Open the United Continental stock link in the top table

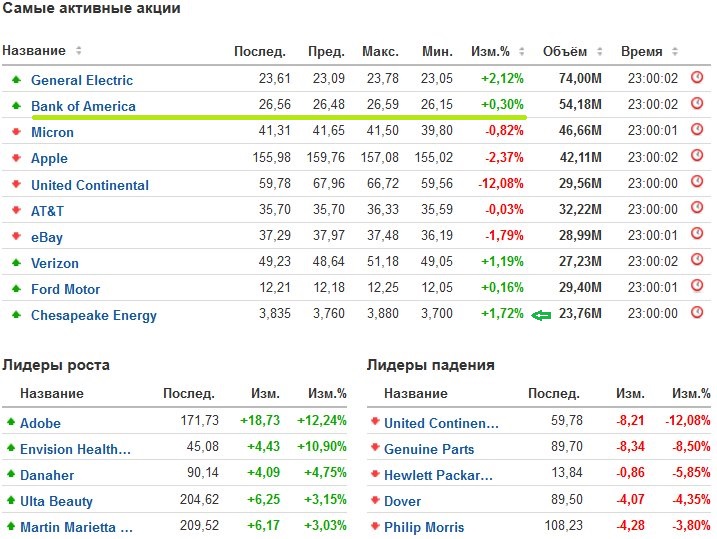coord(90,185)
